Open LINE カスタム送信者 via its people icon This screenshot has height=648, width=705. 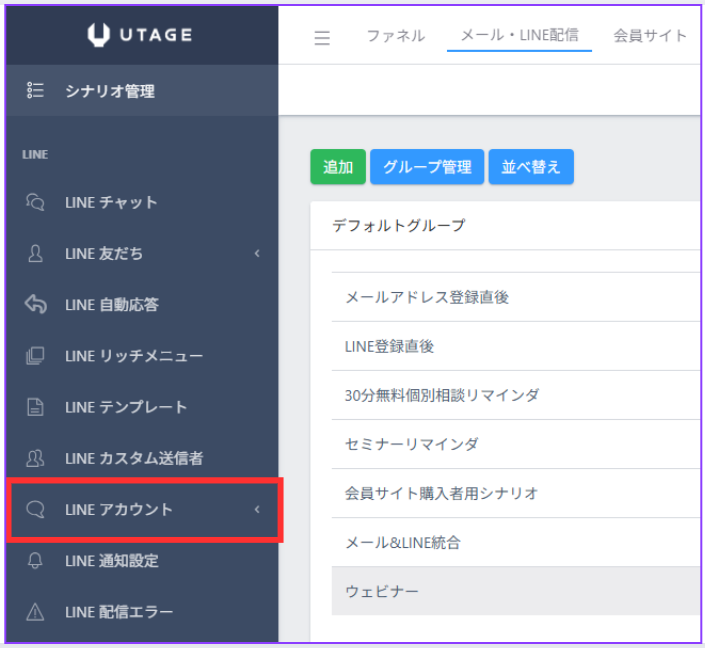[35, 458]
